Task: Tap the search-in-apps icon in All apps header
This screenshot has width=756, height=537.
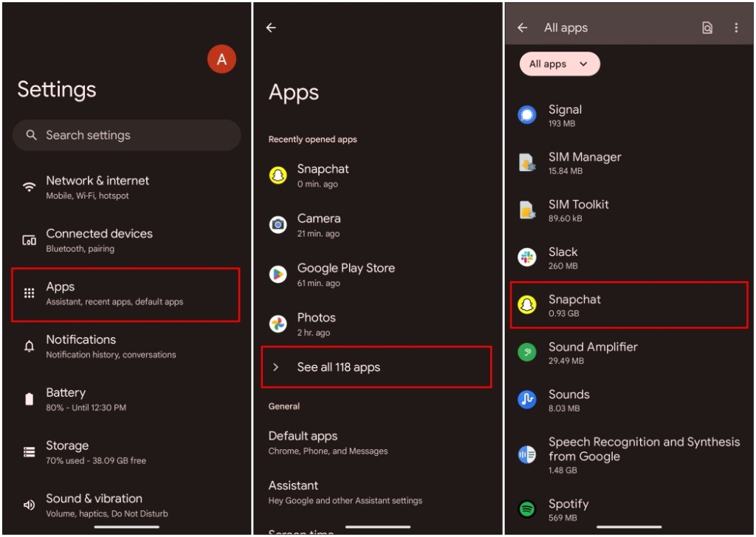Action: [x=707, y=28]
